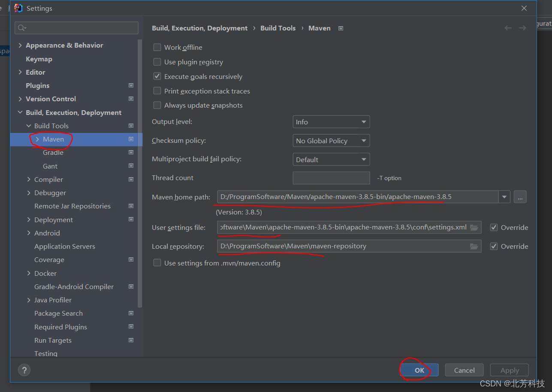Expand the Debugger node
The image size is (552, 392).
point(29,193)
